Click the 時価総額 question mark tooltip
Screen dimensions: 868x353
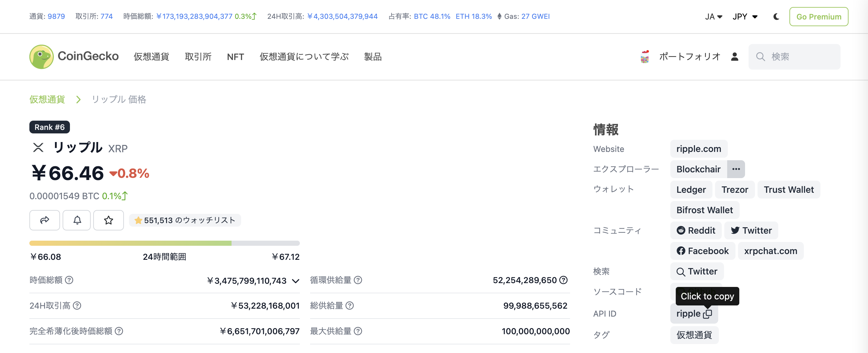pyautogui.click(x=69, y=280)
